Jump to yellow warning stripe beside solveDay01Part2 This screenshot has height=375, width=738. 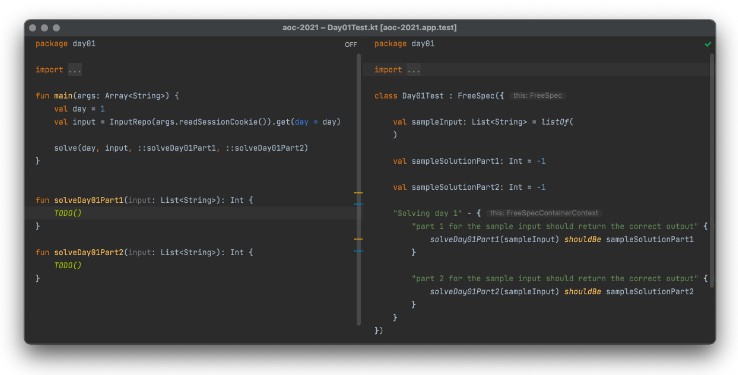(358, 239)
